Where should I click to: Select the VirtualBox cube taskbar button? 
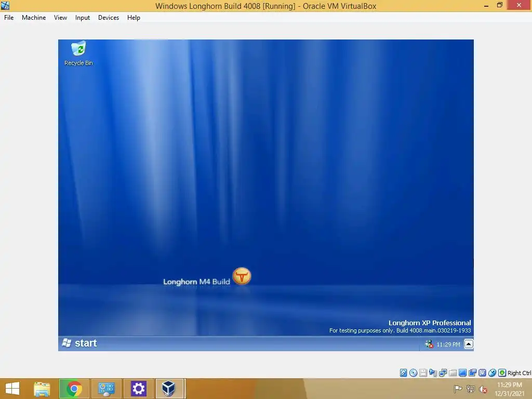tap(170, 389)
